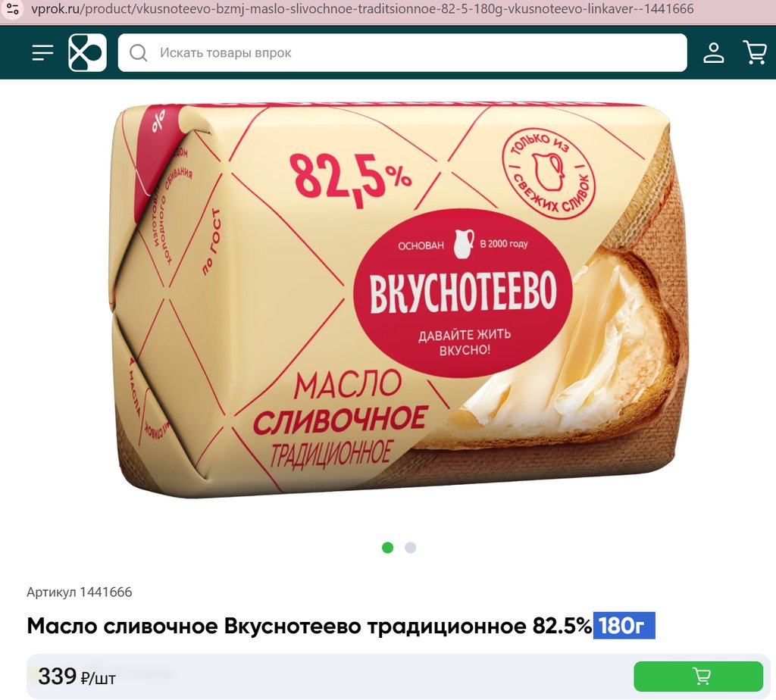Open the user account profile icon
776x700 pixels.
pyautogui.click(x=714, y=52)
